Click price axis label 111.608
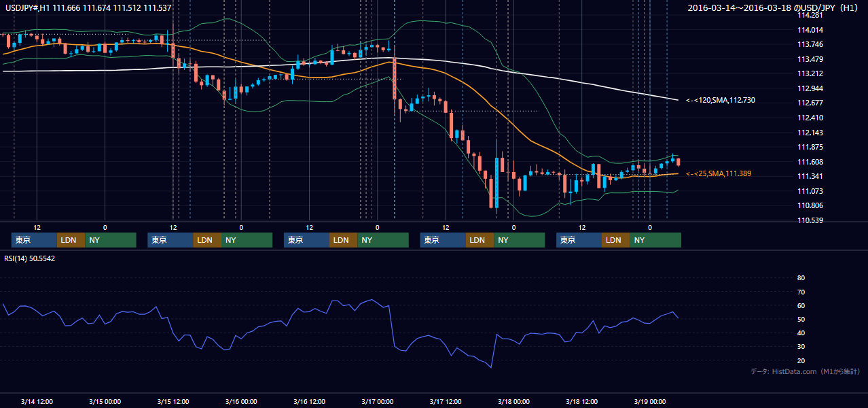 (x=810, y=162)
